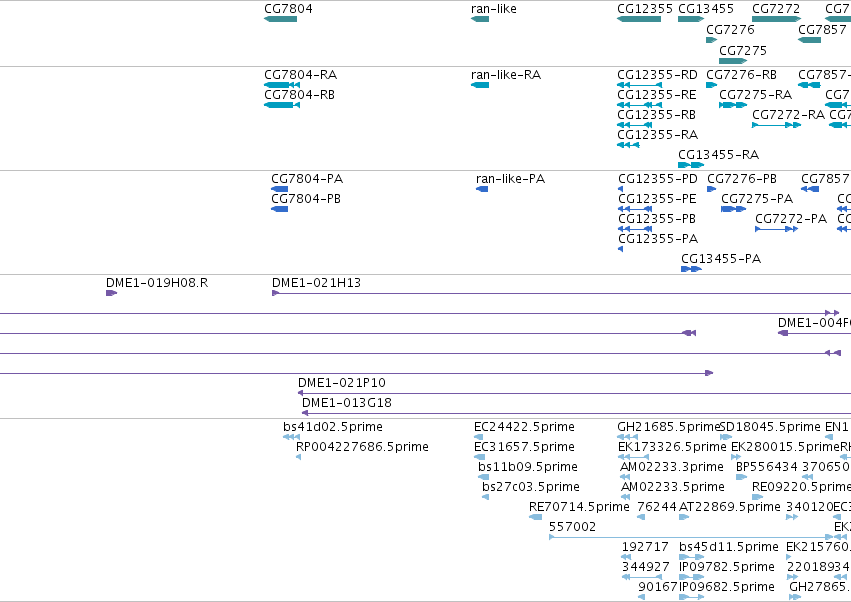This screenshot has width=851, height=602.
Task: Click the CG7857 gene label
Action: (822, 29)
